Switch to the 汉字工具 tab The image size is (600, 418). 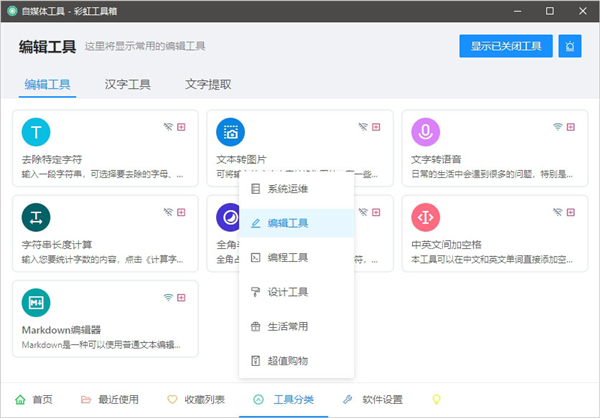point(128,85)
